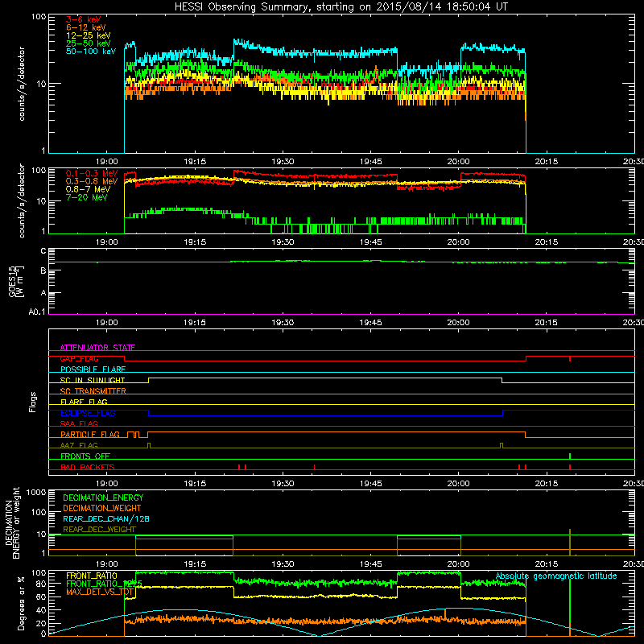Click the DECIMATION ENERGY or weight axis title
This screenshot has width=644, height=644.
pos(12,522)
